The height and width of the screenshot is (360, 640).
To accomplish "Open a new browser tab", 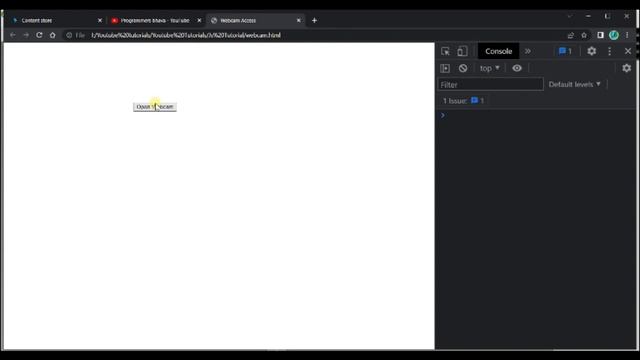I will [x=314, y=20].
